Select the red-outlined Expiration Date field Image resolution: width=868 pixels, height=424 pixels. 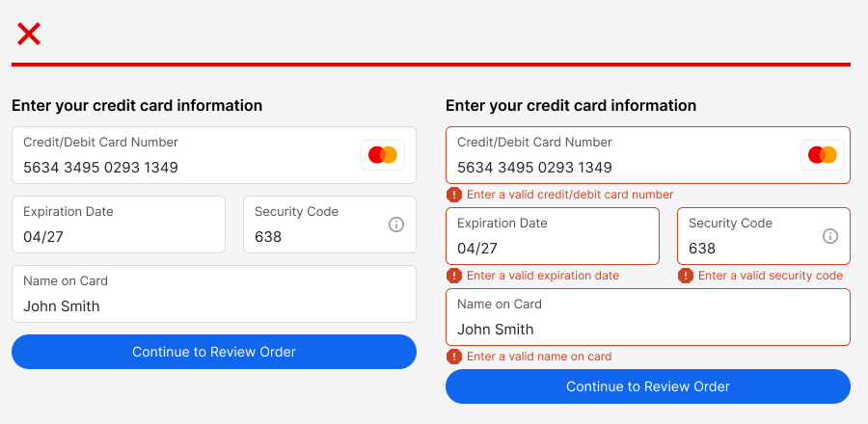tap(552, 236)
